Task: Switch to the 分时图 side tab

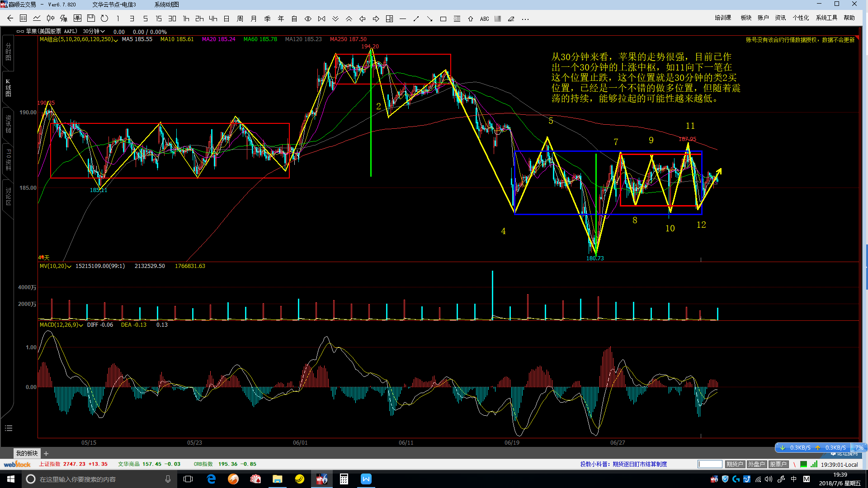Action: point(8,52)
